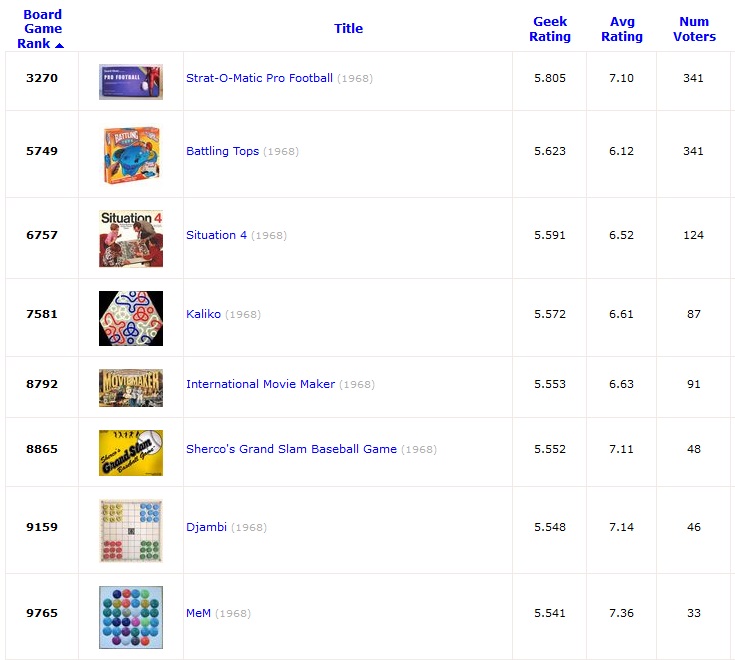This screenshot has height=660, width=735.
Task: Open International Movie Maker link
Action: tap(260, 384)
